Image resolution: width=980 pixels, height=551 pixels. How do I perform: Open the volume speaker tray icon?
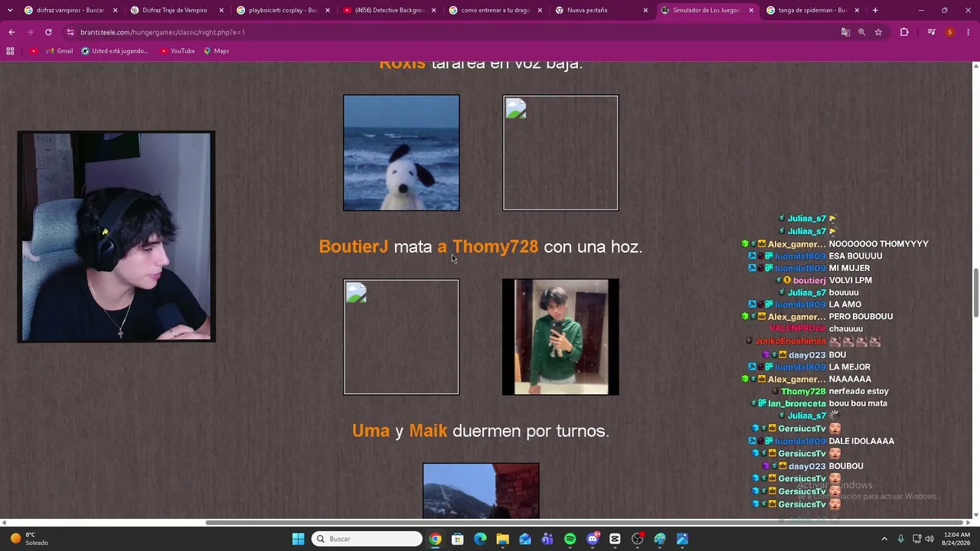point(929,539)
